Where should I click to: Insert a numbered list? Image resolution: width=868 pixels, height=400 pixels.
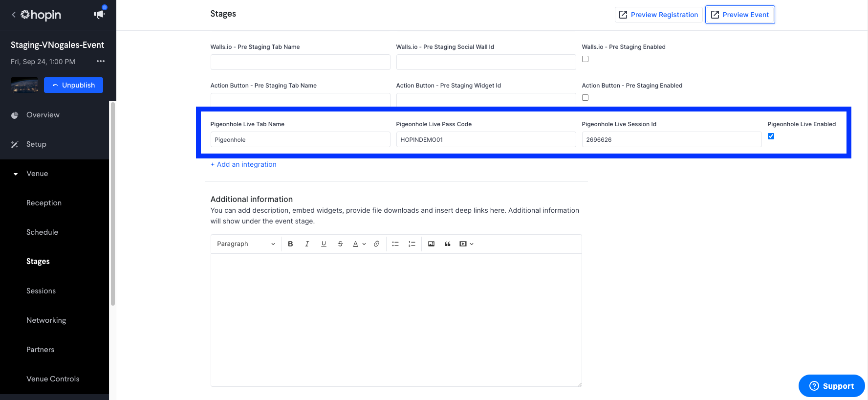tap(412, 244)
